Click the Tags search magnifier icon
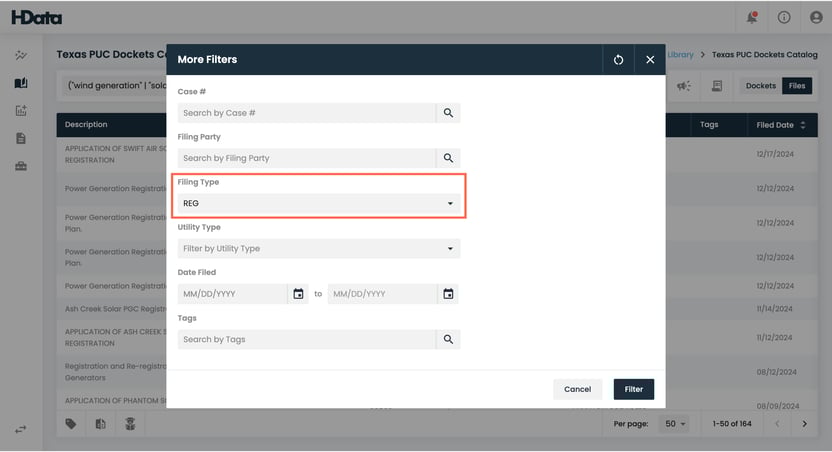 point(448,340)
